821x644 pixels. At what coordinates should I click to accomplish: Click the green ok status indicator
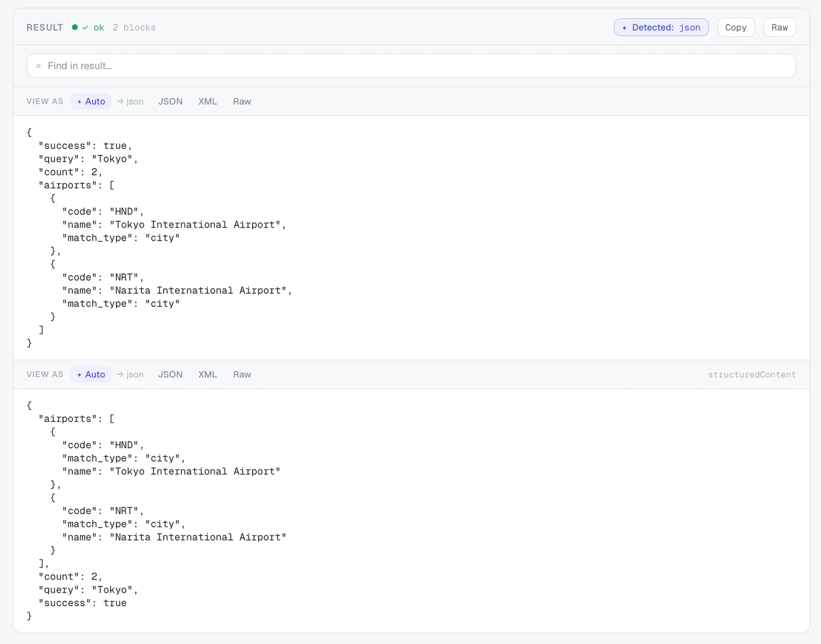point(88,27)
